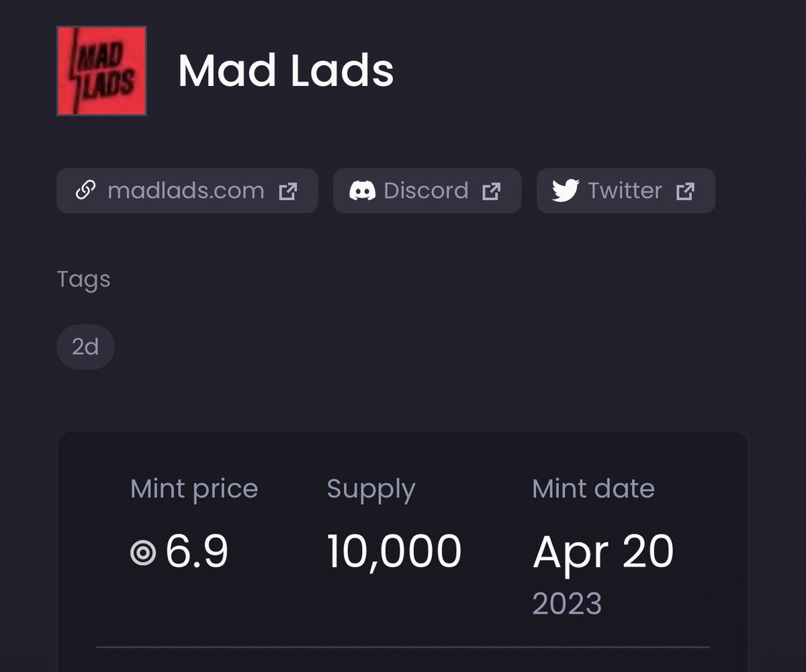
Task: Open the Twitter profile link
Action: click(625, 191)
